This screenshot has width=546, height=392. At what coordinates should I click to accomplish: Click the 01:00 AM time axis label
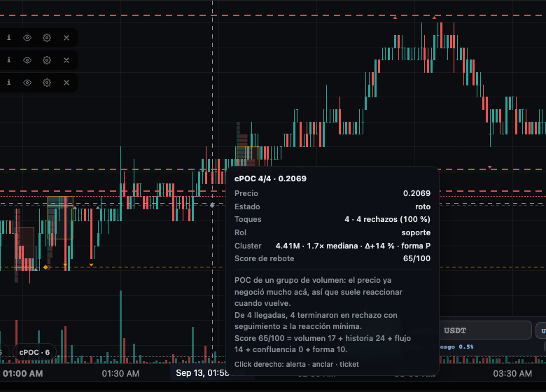(22, 374)
